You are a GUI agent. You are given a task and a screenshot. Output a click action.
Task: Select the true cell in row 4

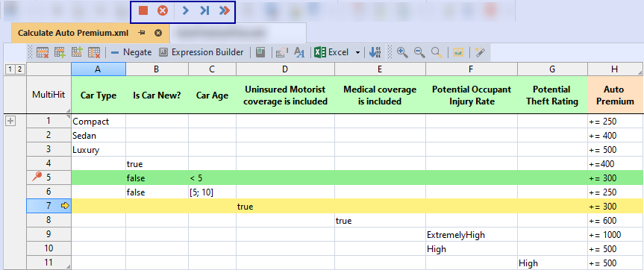[x=157, y=164]
